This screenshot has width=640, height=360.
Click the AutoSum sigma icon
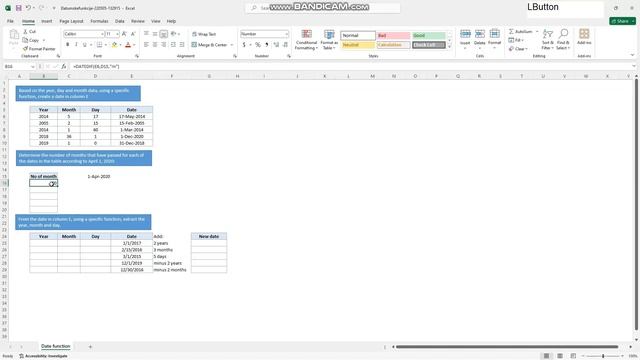click(511, 31)
